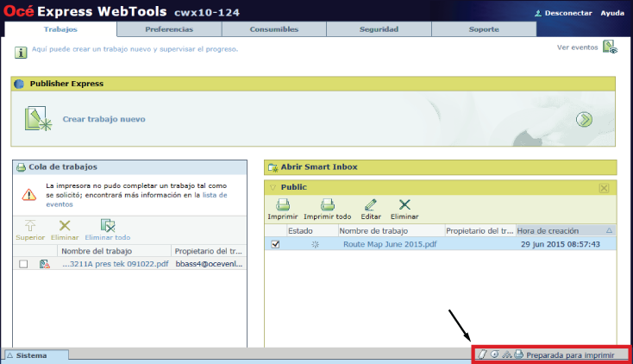Open the Ayuda link
The width and height of the screenshot is (633, 364).
click(x=612, y=13)
